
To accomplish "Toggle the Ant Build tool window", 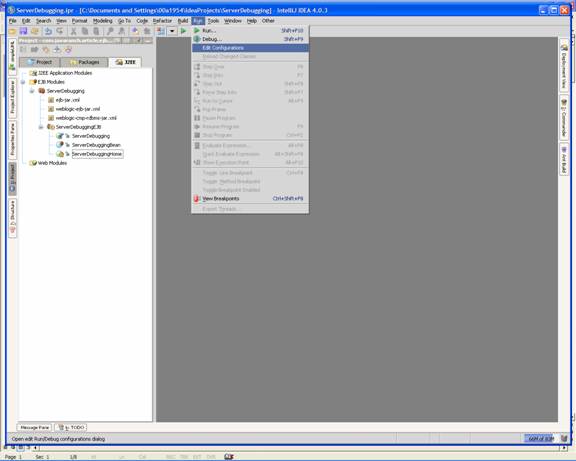I will coord(564,159).
